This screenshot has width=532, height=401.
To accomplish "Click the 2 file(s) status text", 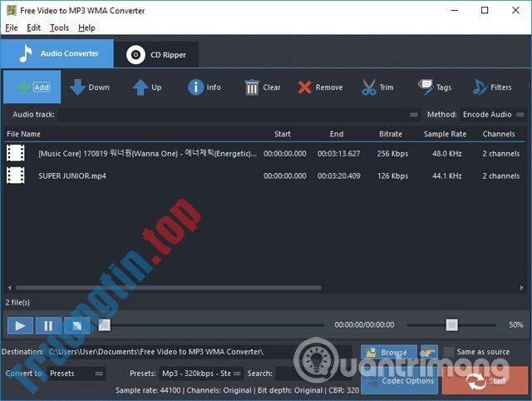I will coord(17,303).
